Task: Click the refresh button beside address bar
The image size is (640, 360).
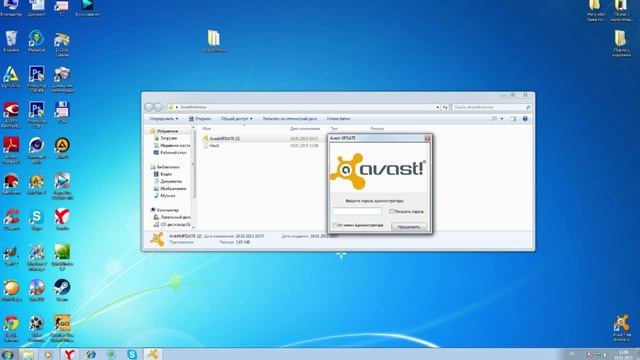Action: tap(445, 107)
